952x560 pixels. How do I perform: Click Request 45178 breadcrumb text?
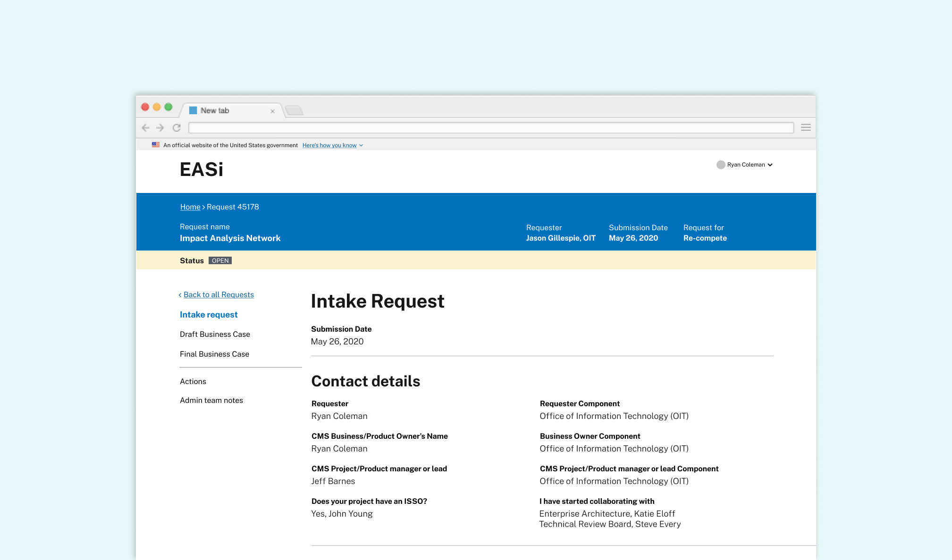pos(233,207)
